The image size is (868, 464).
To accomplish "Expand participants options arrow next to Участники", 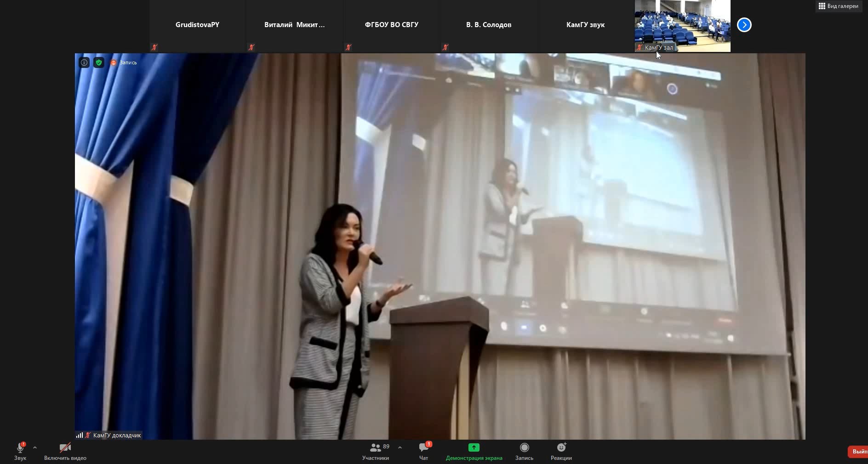I will pyautogui.click(x=400, y=447).
